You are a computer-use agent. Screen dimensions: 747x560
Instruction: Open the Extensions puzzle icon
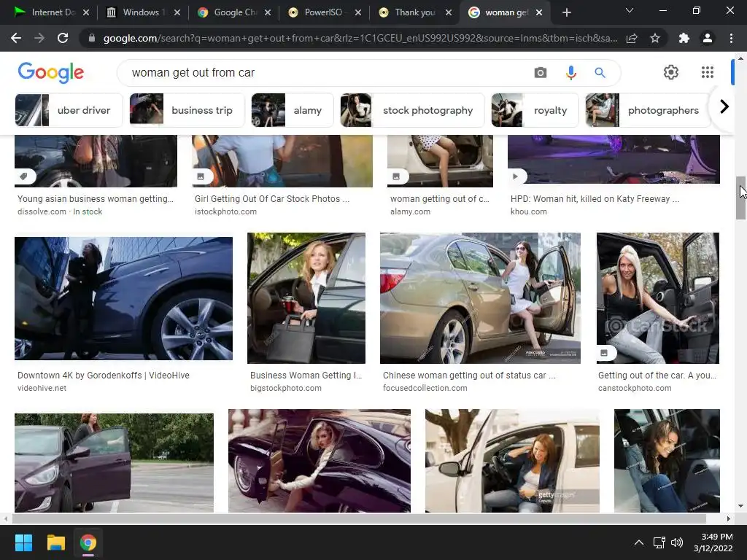tap(684, 38)
